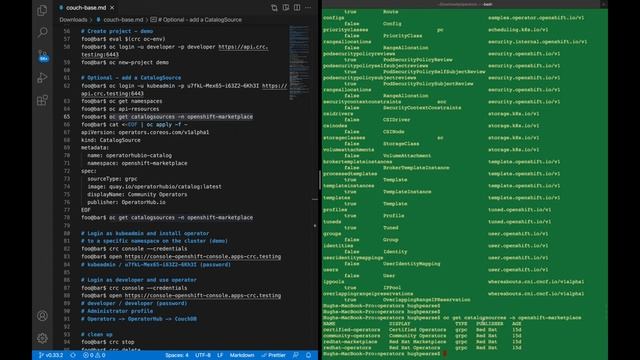The height and width of the screenshot is (360, 640).
Task: Click 'securitycontextconstraints' entry in terminal
Action: 362,102
